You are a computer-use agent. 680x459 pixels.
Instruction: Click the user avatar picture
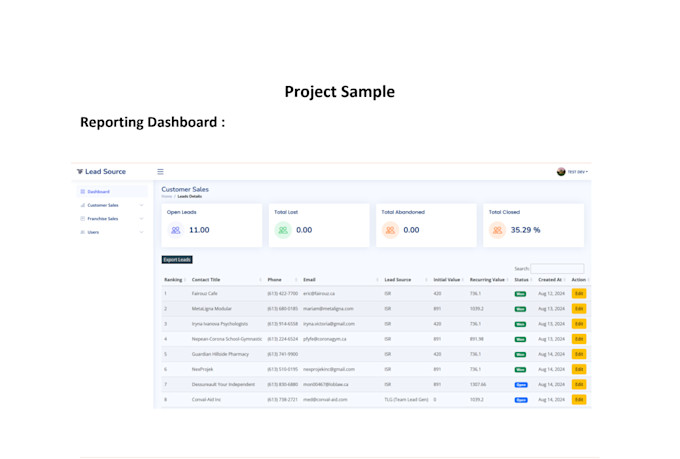click(x=561, y=172)
